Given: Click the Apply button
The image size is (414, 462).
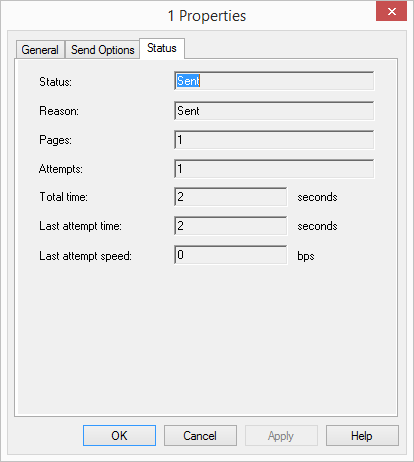Looking at the screenshot, I should pos(281,436).
